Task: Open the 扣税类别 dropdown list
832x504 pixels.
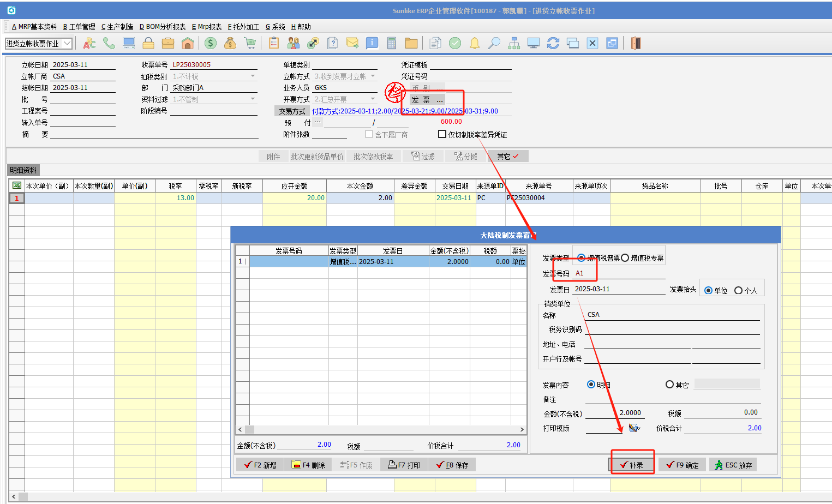Action: (x=253, y=76)
